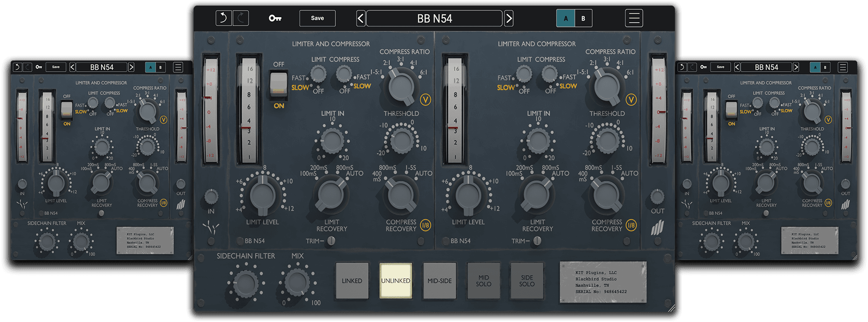The image size is (868, 322).
Task: Go to previous preset in right window
Action: click(737, 67)
